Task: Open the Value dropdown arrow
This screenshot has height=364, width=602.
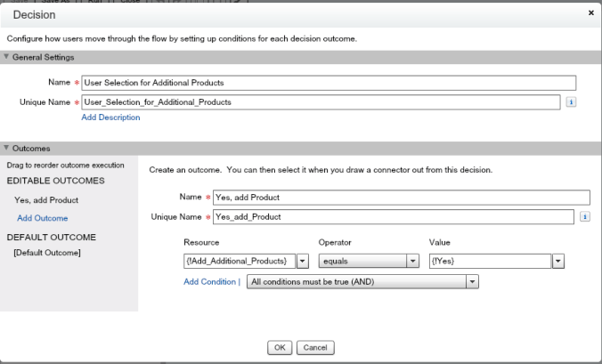Action: click(558, 261)
